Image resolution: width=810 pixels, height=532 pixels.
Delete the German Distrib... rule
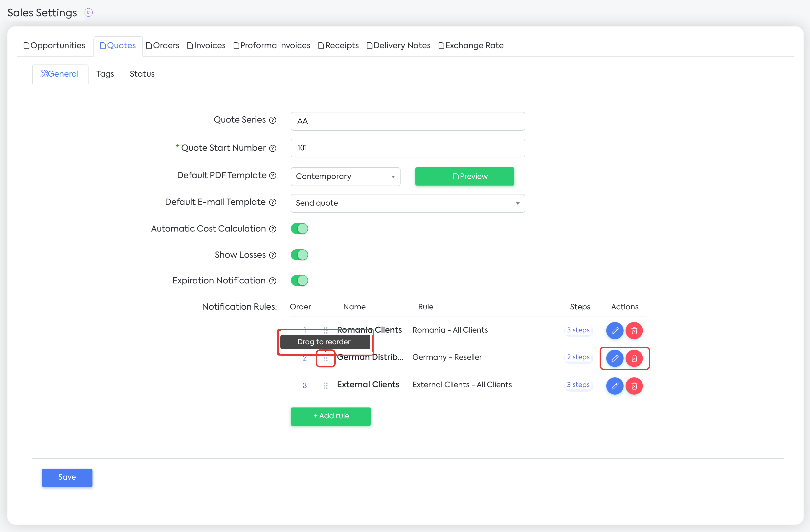(x=634, y=358)
